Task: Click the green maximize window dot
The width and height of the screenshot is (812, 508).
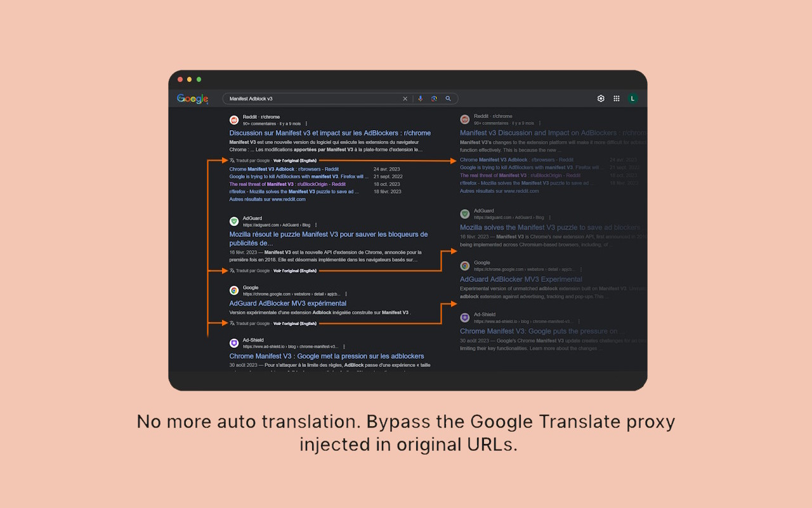Action: pos(199,79)
